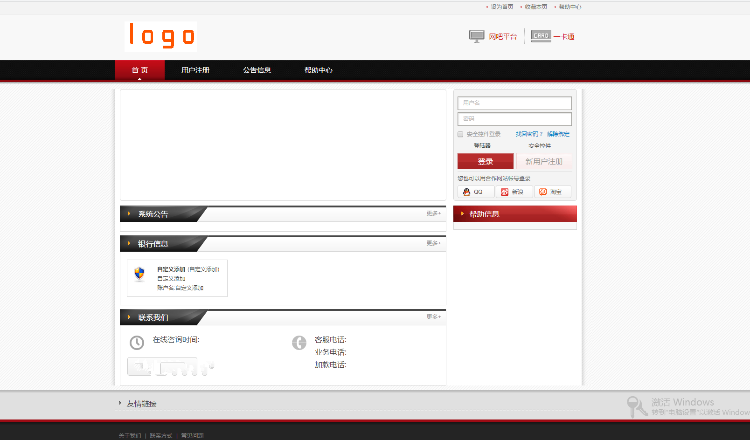This screenshot has width=750, height=440.
Task: Expand 更多 in the 系统公告 section
Action: coord(433,213)
